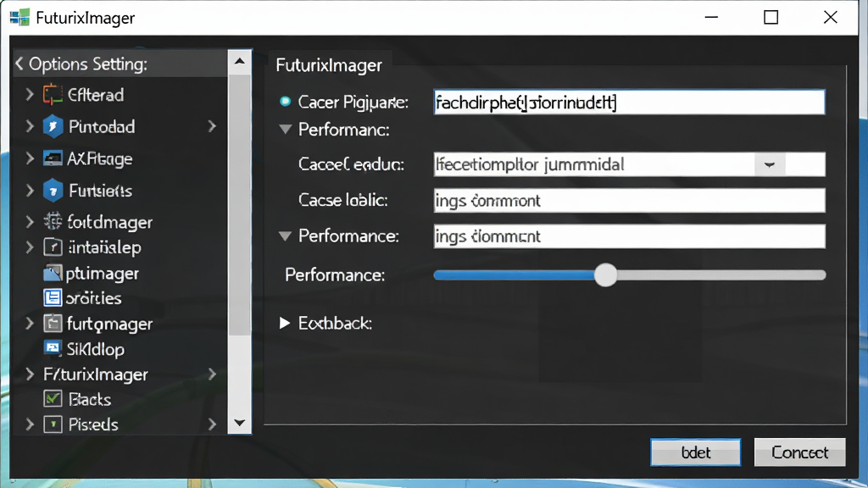Viewport: 868px width, 488px height.
Task: Click the Concect button
Action: click(x=800, y=452)
